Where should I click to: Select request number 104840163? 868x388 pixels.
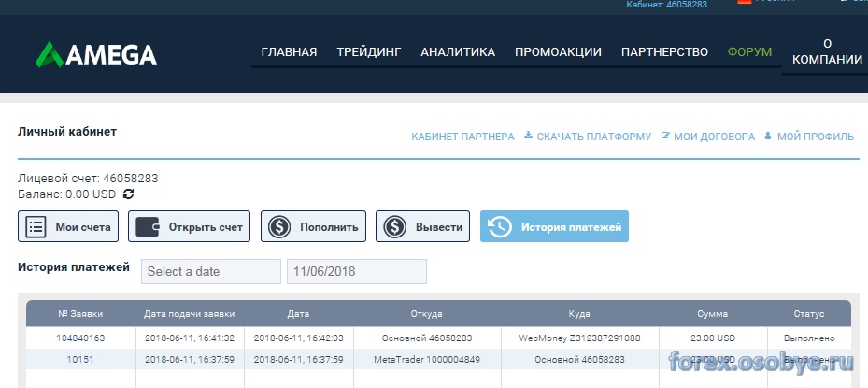[80, 338]
